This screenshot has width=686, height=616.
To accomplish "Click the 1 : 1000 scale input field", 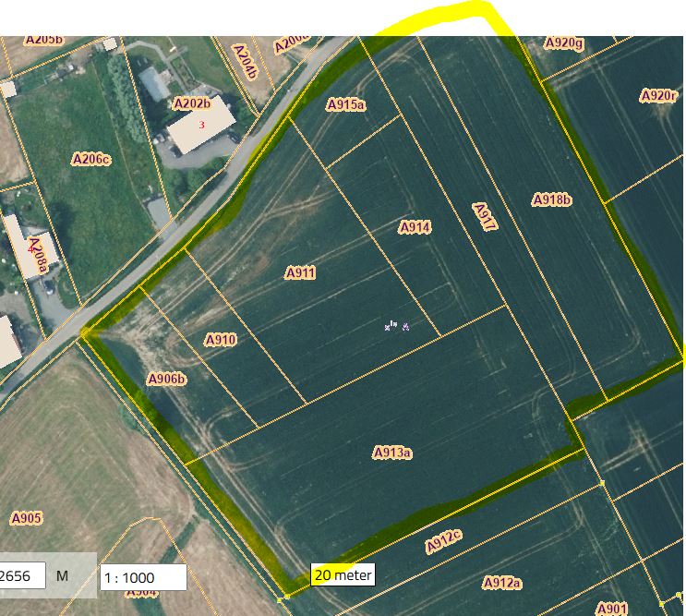I will 142,578.
